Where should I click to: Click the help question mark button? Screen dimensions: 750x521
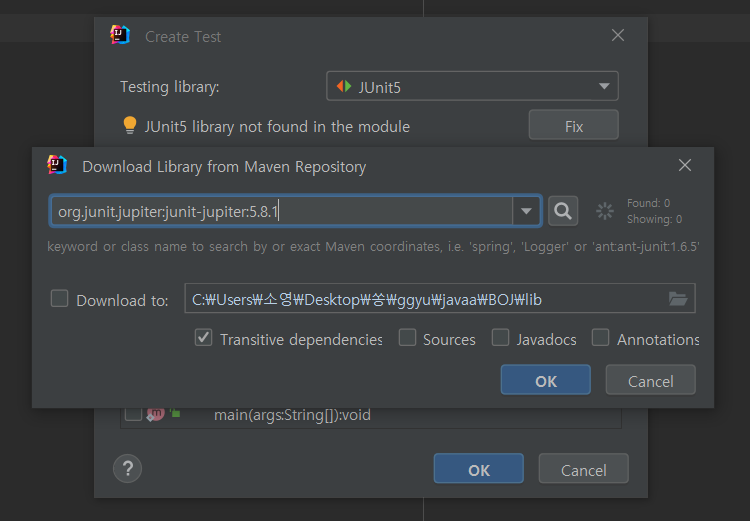click(x=127, y=468)
